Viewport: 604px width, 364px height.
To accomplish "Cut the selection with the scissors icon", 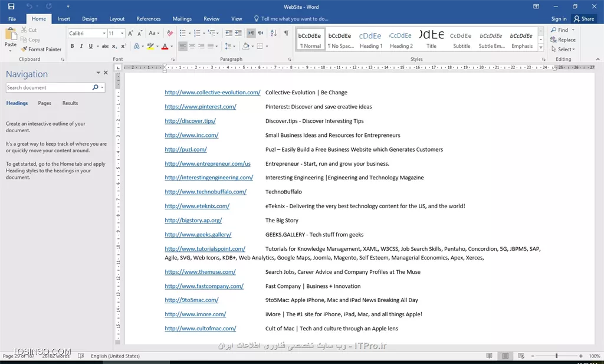I will tap(24, 29).
